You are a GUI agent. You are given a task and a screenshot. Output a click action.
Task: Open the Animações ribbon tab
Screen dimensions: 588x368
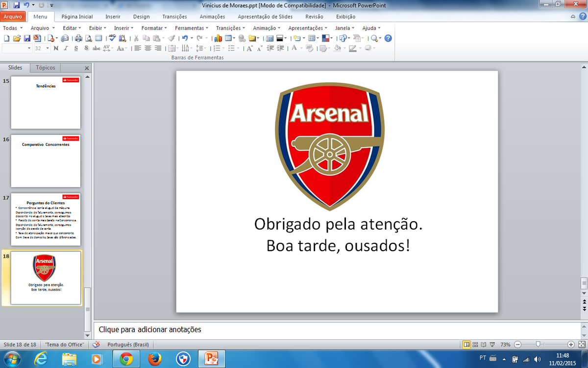pyautogui.click(x=212, y=17)
